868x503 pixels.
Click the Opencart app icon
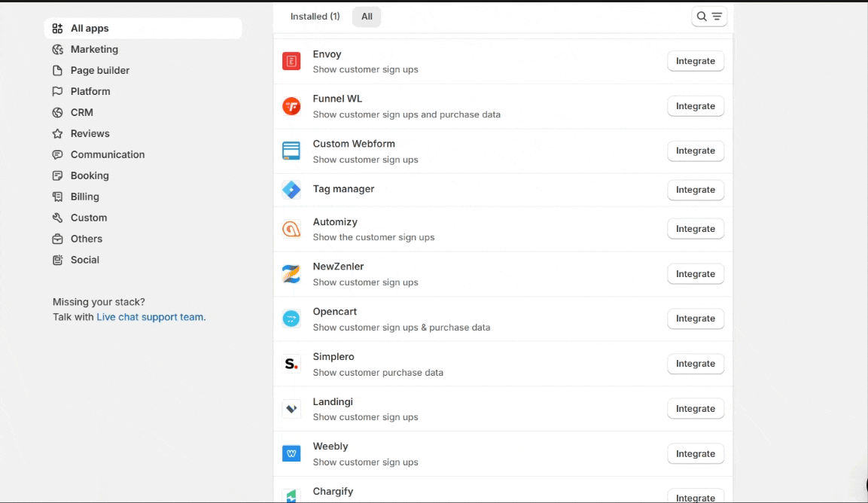pyautogui.click(x=291, y=319)
